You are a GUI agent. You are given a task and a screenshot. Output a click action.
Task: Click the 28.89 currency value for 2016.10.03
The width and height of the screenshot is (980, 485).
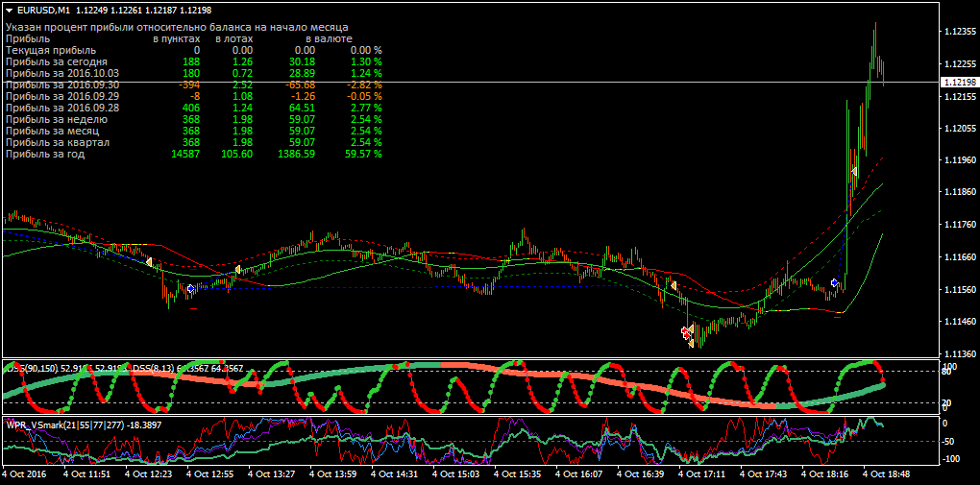303,73
